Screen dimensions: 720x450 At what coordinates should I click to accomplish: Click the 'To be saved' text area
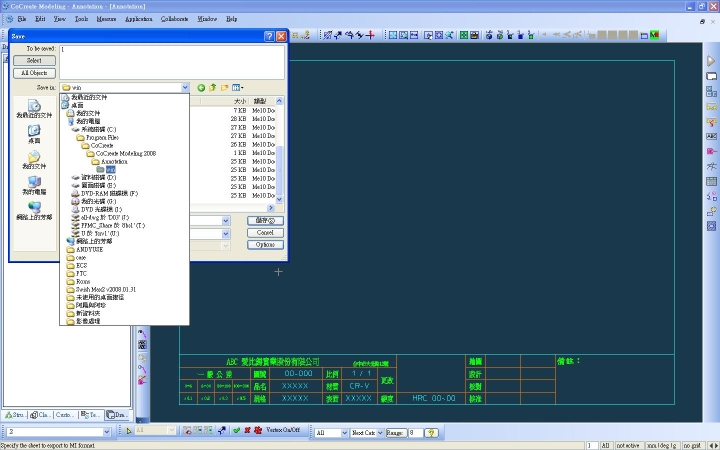(x=172, y=62)
